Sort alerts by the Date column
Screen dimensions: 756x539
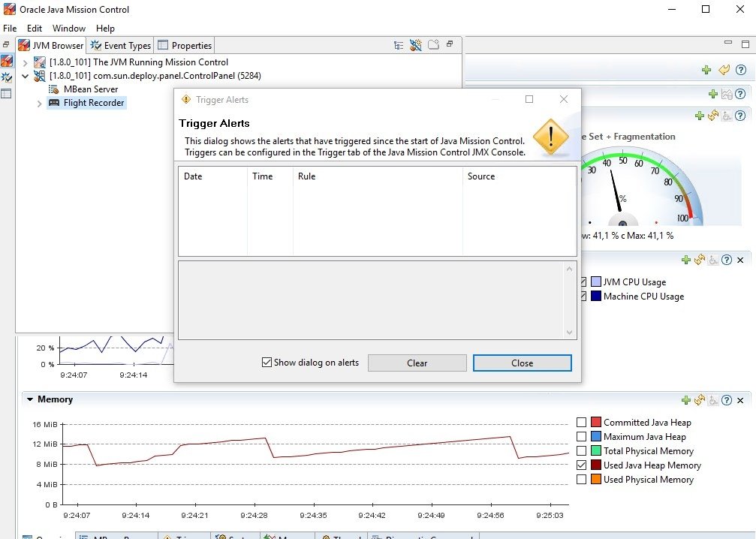pyautogui.click(x=212, y=176)
